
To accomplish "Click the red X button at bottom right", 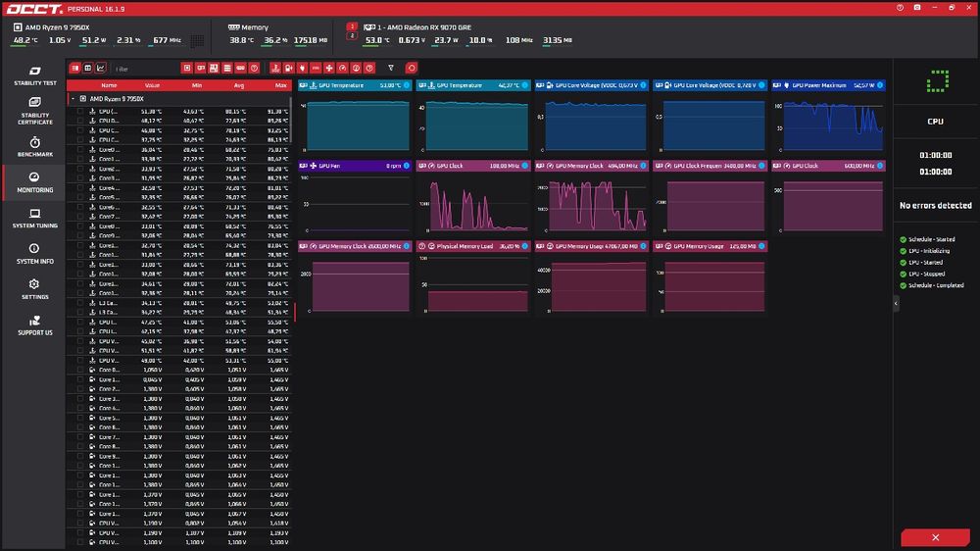I will (x=935, y=537).
